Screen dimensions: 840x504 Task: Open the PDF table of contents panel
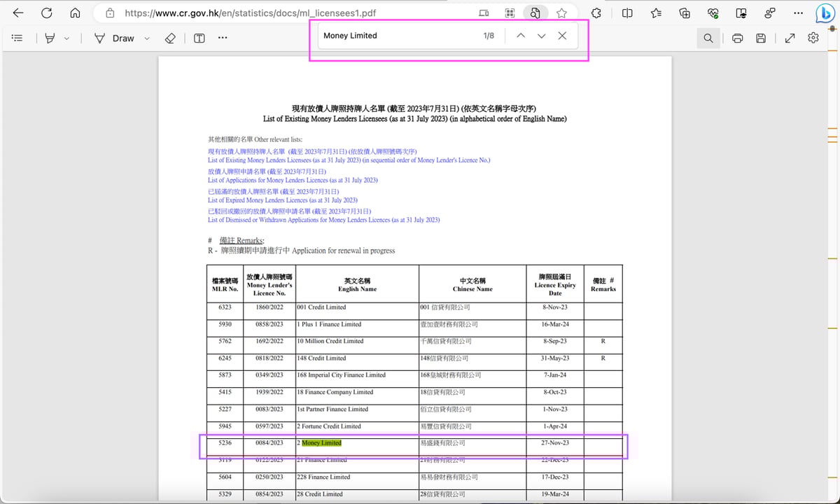(x=18, y=38)
